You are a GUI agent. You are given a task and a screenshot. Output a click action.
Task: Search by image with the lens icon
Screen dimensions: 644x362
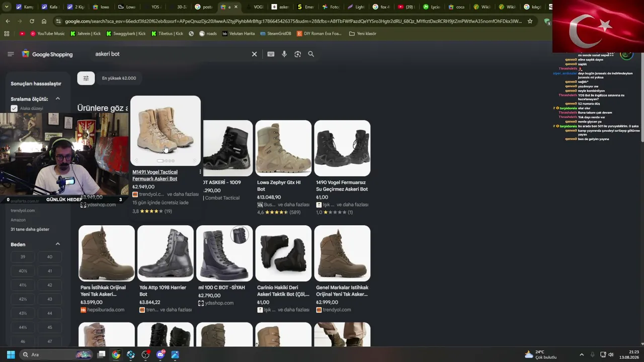click(297, 54)
